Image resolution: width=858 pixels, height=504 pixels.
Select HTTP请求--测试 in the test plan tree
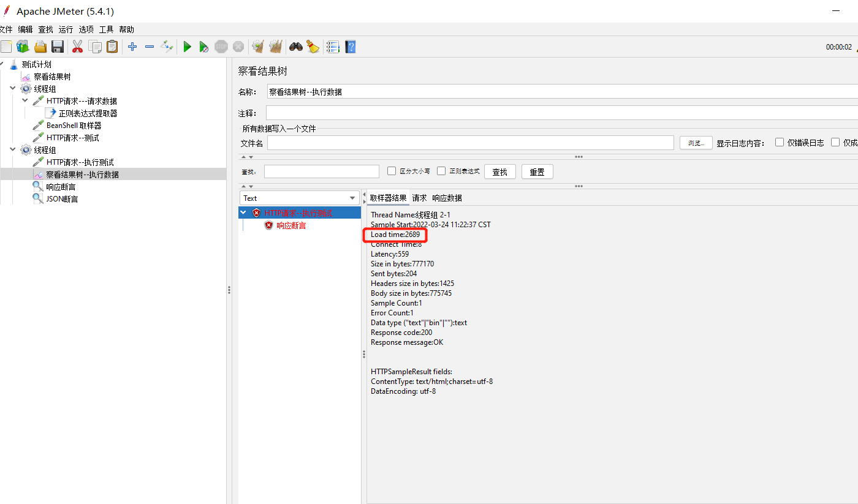[x=72, y=138]
